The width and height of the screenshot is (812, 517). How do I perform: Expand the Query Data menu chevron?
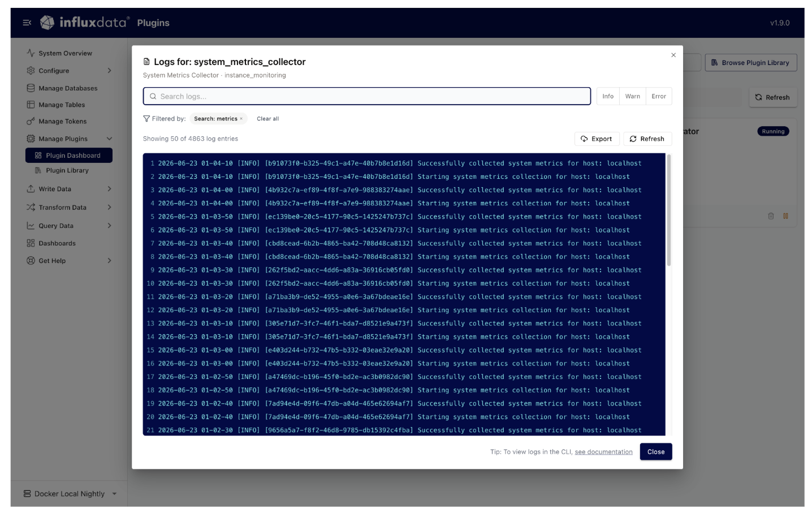click(109, 225)
